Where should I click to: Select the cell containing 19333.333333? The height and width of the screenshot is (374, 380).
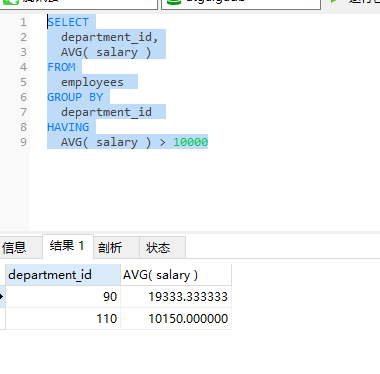coord(176,296)
